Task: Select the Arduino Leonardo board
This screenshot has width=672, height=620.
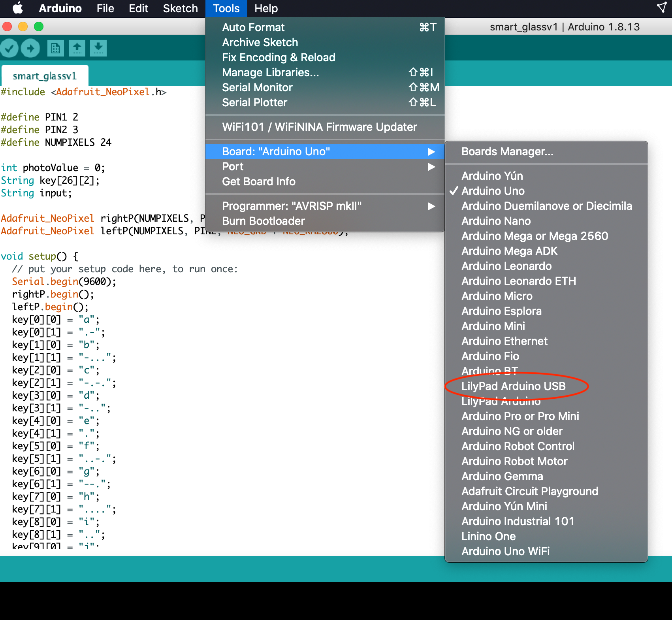Action: 546,266
